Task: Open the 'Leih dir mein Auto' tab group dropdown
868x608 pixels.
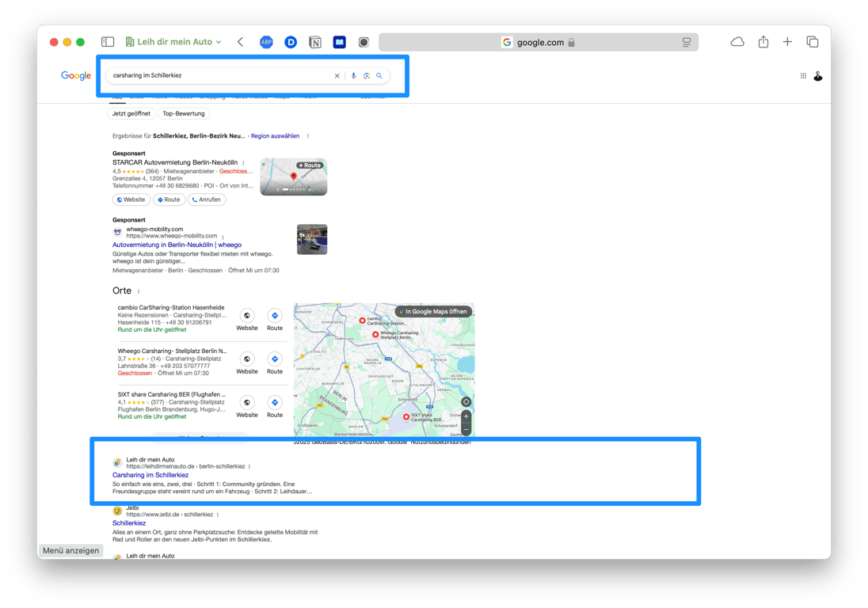Action: click(x=173, y=42)
